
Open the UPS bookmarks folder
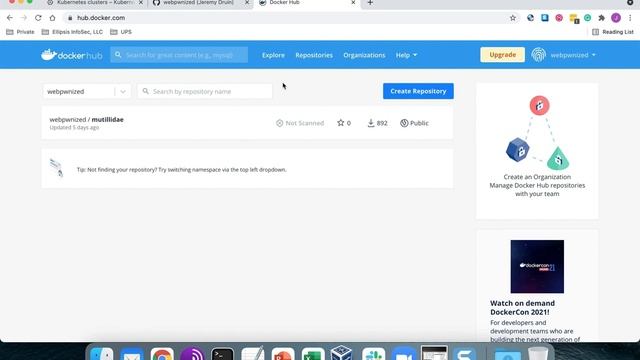point(121,32)
